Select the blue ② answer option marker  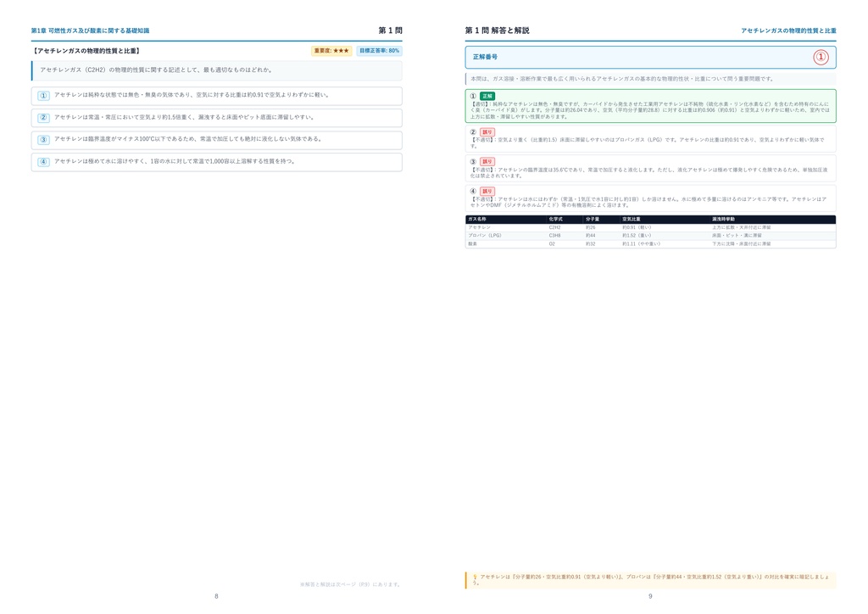43,118
